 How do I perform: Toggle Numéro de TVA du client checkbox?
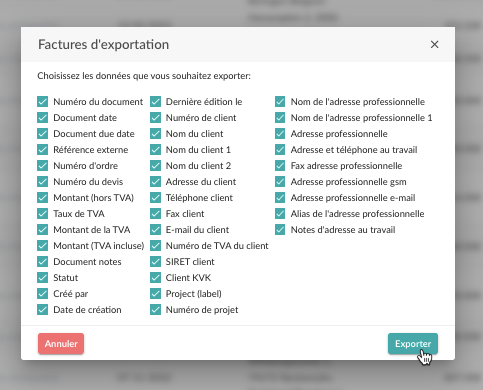coord(155,246)
